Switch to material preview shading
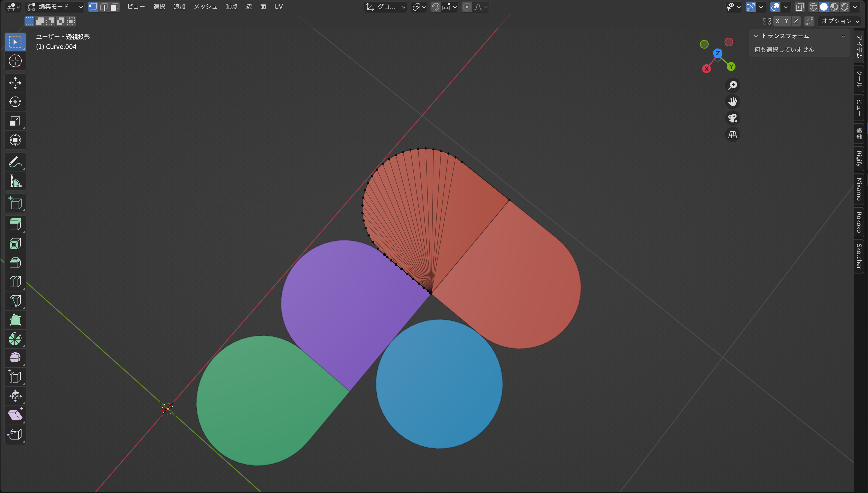 click(834, 7)
